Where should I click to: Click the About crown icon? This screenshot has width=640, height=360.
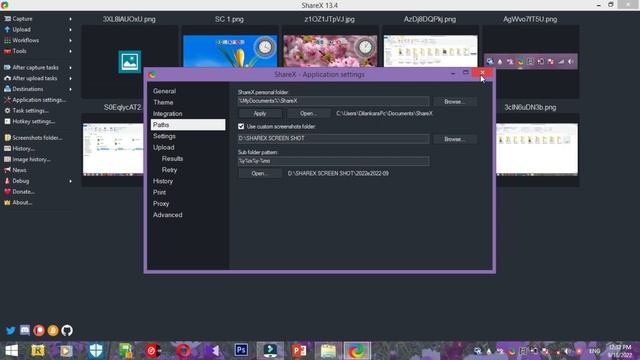7,202
